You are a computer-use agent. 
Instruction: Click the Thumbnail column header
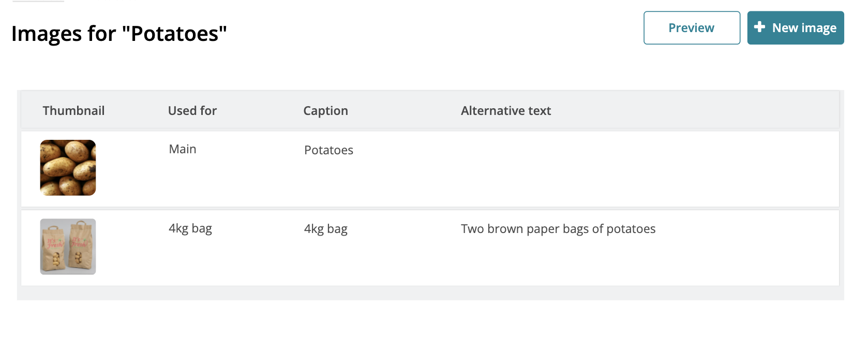[73, 111]
